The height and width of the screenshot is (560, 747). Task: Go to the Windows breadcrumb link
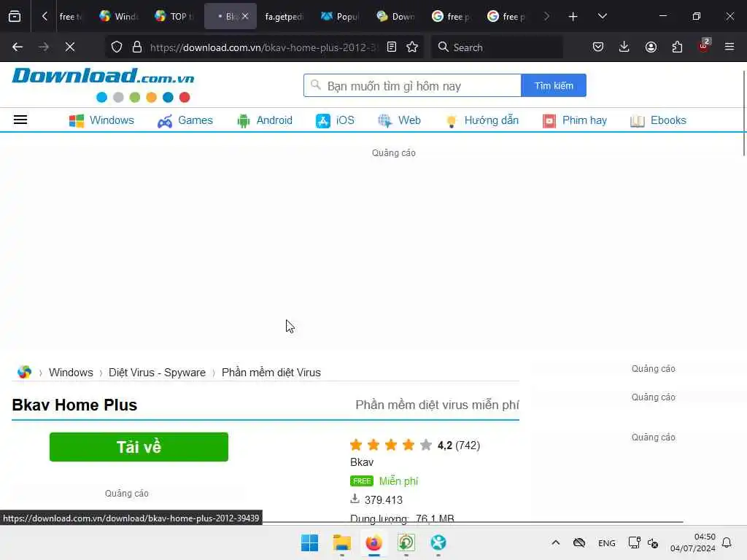pyautogui.click(x=71, y=373)
